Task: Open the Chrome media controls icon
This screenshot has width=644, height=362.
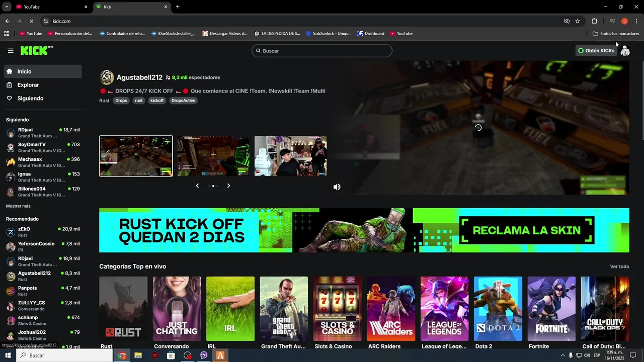Action: pos(612,21)
